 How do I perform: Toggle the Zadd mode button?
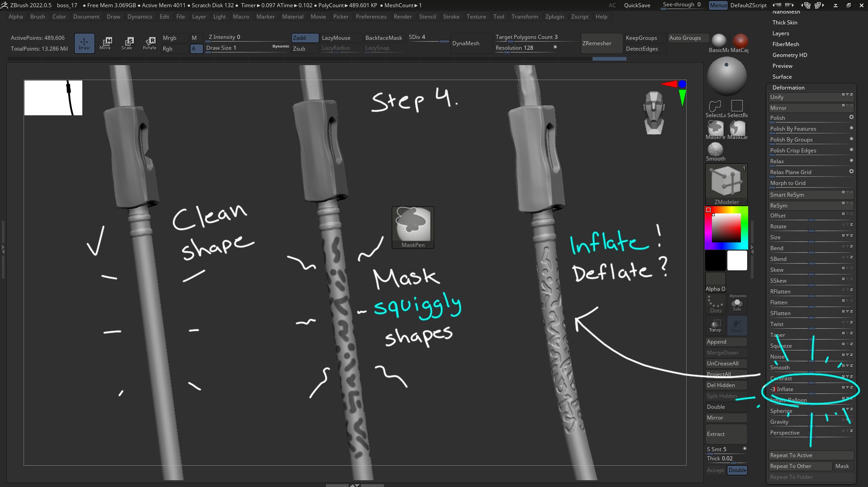[x=304, y=38]
